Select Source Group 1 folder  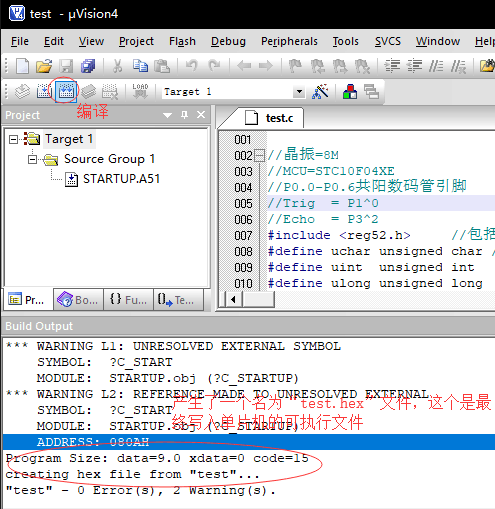pyautogui.click(x=109, y=159)
